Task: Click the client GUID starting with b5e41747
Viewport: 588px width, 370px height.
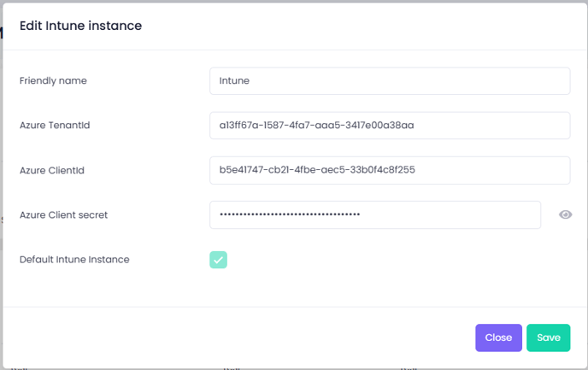Action: pos(317,170)
